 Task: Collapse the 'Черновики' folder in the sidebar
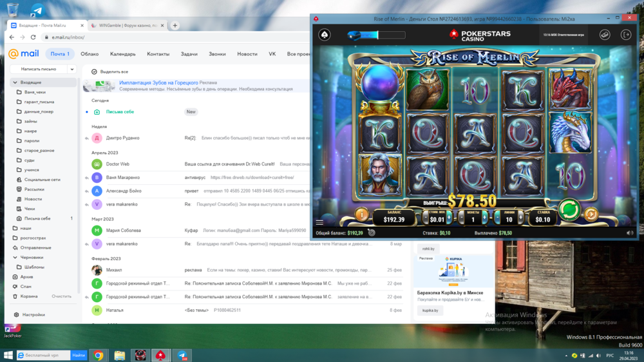pos(15,257)
